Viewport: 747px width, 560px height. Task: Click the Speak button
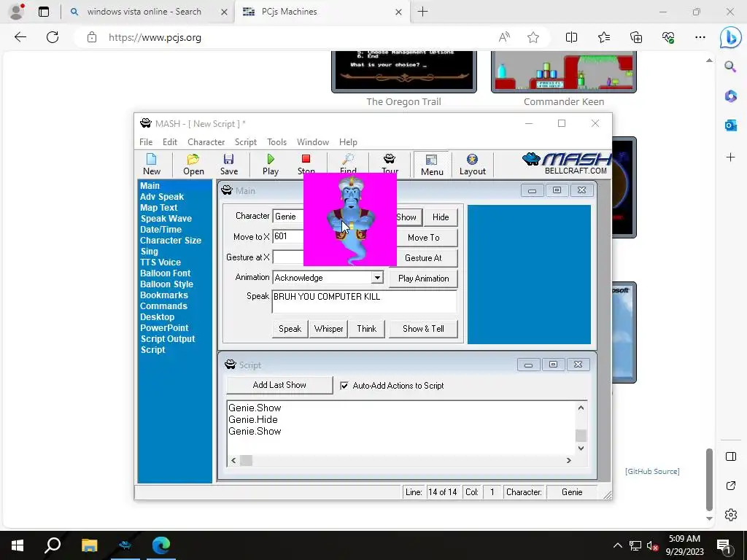(290, 329)
